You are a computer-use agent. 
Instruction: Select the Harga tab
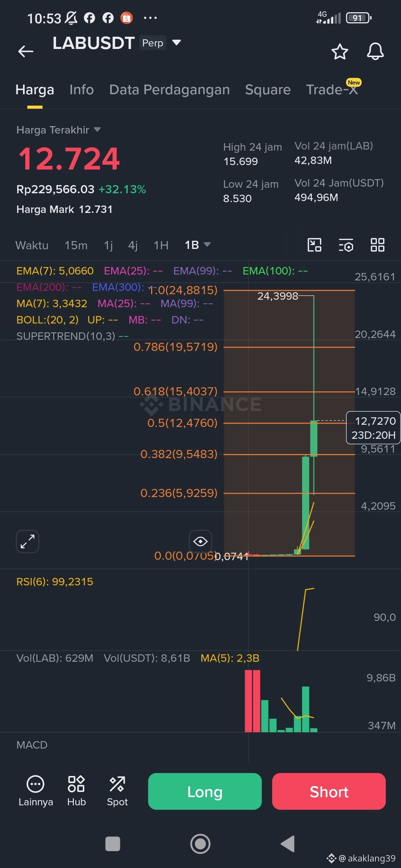pos(35,90)
